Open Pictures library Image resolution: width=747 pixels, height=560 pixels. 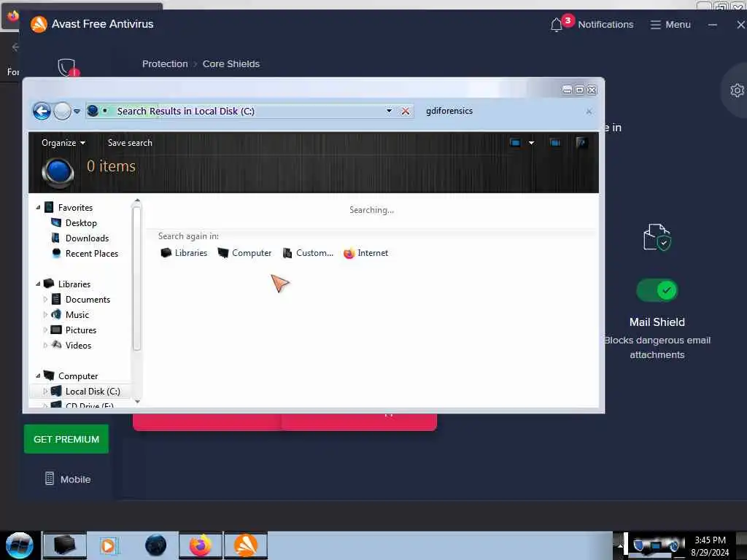(x=81, y=330)
